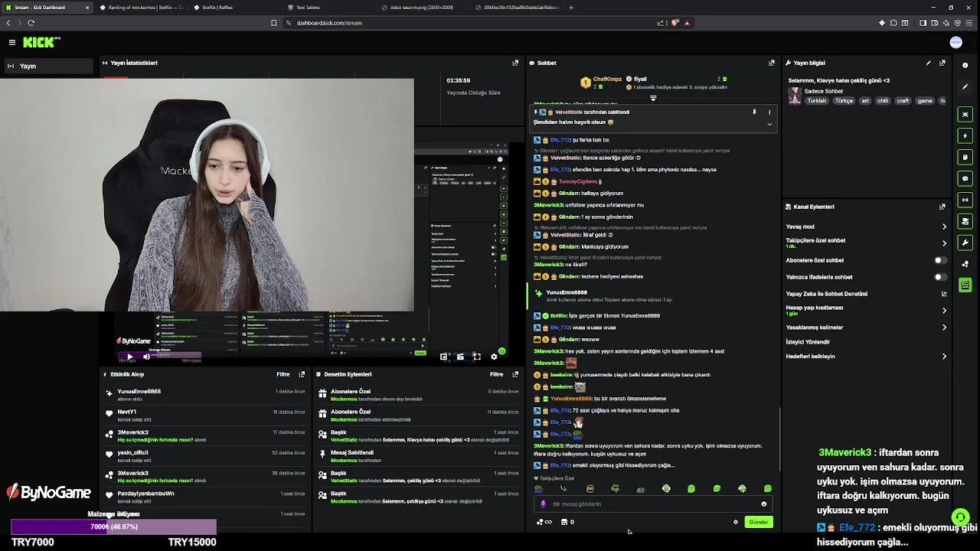The width and height of the screenshot is (980, 551).
Task: Expand Hesap yaşı kısıtlaması settings
Action: click(x=944, y=311)
